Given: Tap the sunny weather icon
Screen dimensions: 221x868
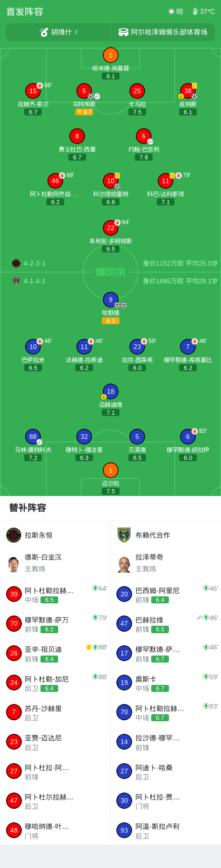Looking at the screenshot, I should 171,12.
